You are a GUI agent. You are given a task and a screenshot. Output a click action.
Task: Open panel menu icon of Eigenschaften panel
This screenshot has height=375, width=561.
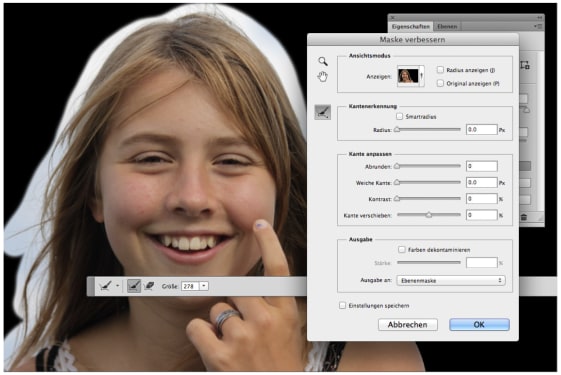click(538, 26)
